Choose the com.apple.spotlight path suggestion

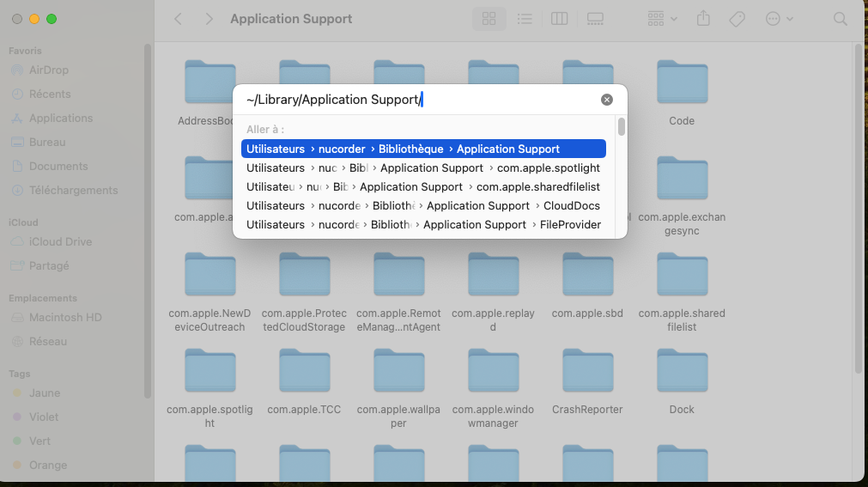[423, 167]
